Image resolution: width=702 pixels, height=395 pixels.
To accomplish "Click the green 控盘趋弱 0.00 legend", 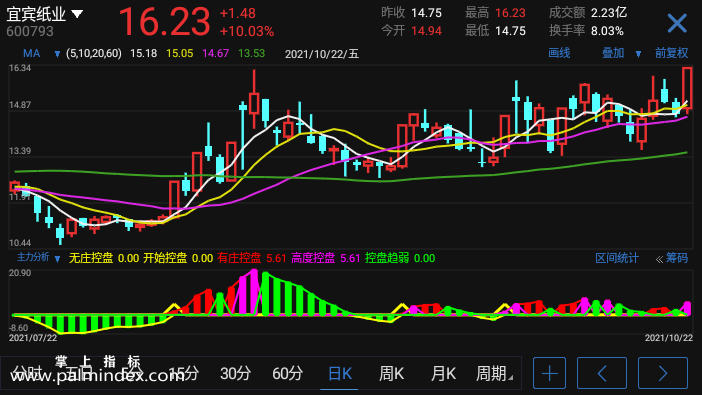I will pos(400,258).
